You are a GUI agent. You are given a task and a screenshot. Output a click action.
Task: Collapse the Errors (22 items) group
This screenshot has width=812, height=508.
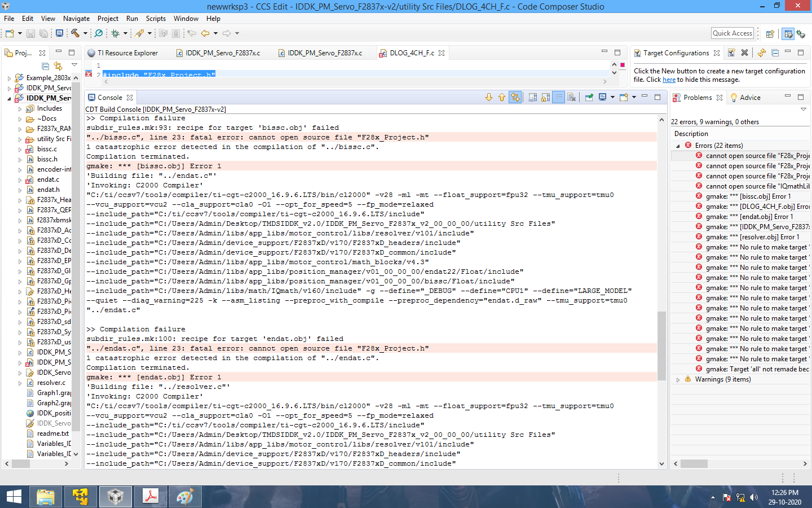[x=678, y=145]
